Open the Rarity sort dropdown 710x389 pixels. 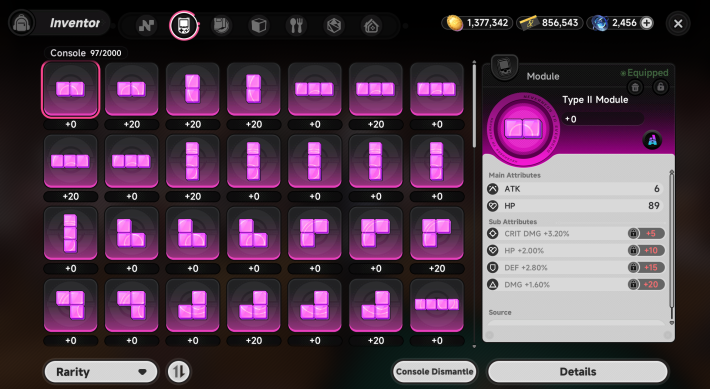(101, 372)
